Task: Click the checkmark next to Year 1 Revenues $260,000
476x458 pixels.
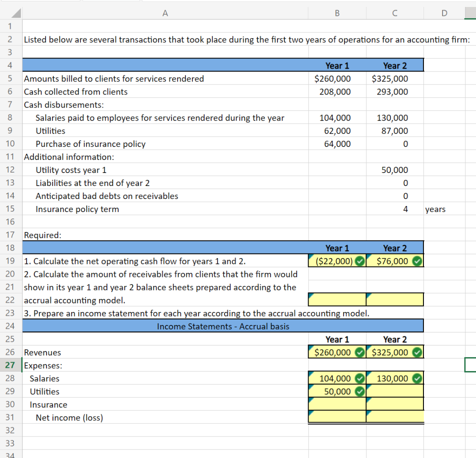Action: coord(360,352)
